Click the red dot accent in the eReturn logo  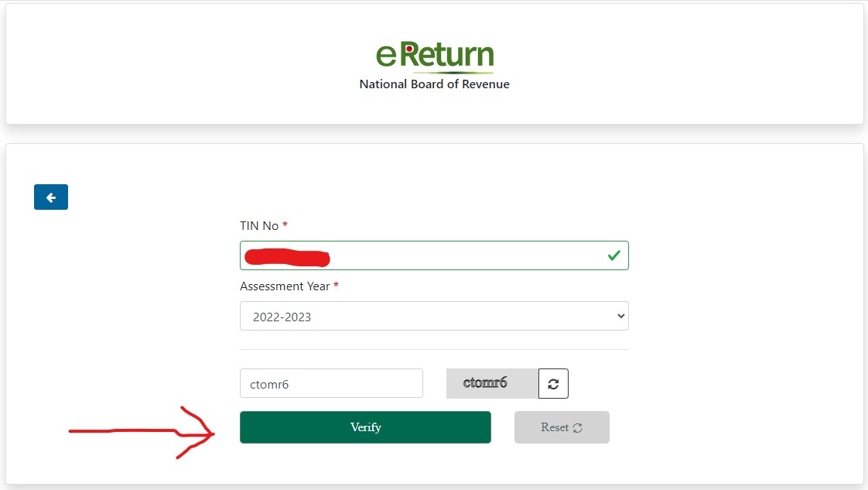408,46
